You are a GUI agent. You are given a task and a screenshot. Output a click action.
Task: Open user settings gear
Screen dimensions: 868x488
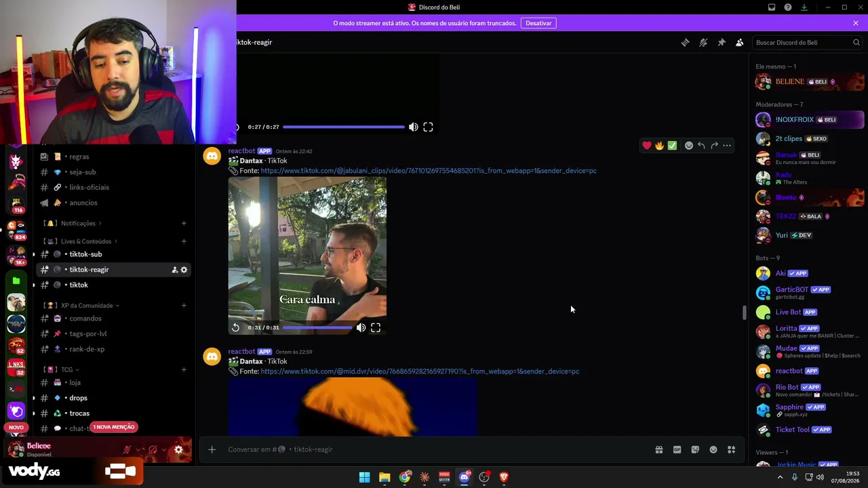coord(178,449)
